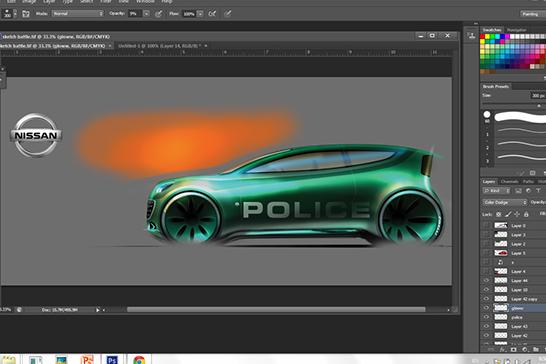This screenshot has width=546, height=364.
Task: Click the lock image pixels brush icon
Action: 508,214
